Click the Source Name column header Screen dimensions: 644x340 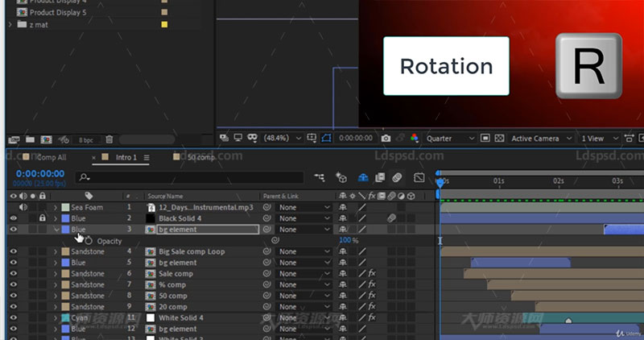(165, 196)
